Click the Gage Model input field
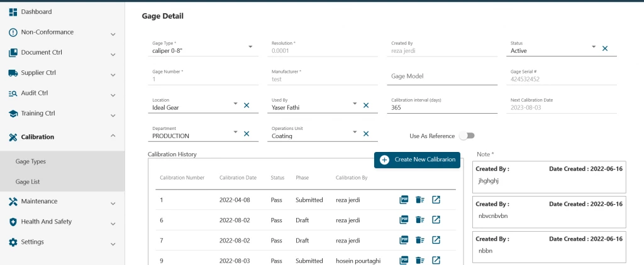644x265 pixels. tap(442, 77)
